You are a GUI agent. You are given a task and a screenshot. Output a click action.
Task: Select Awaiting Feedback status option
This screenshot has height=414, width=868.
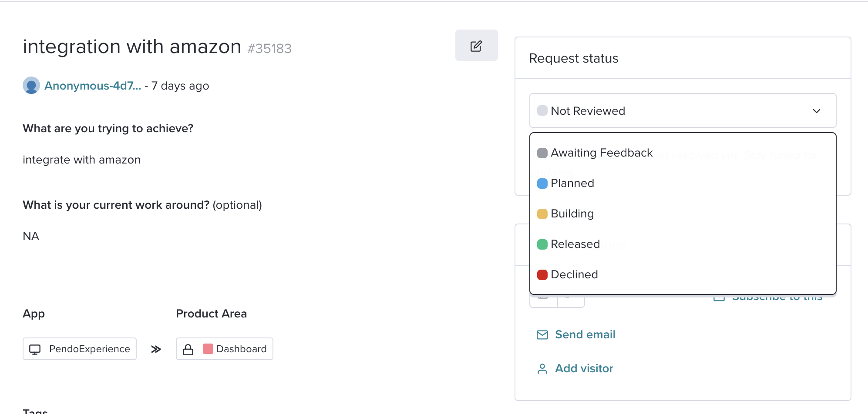pos(683,153)
